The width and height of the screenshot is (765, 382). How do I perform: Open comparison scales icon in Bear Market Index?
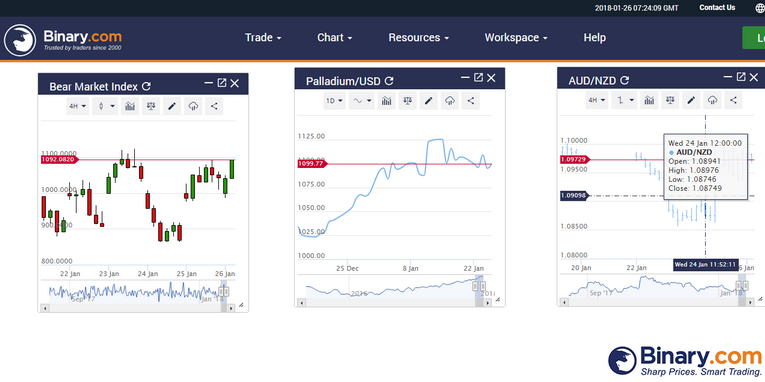(151, 106)
